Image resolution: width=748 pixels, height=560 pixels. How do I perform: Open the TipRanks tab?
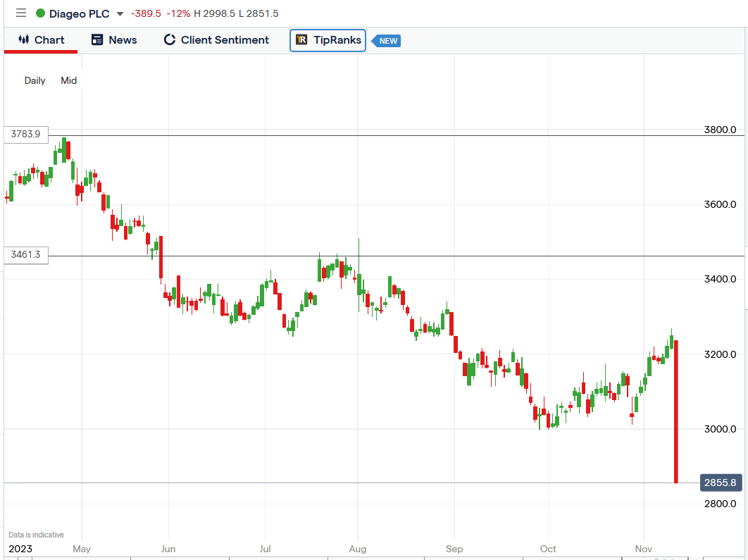[328, 40]
